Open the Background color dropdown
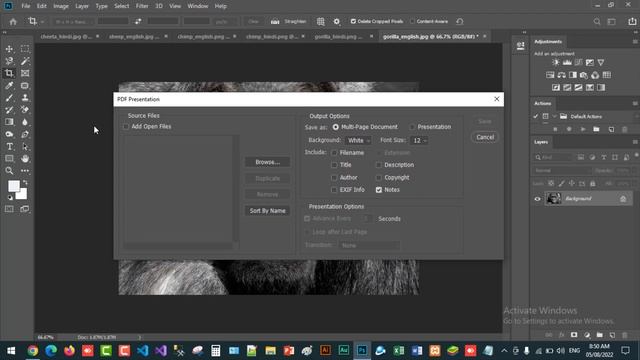The height and width of the screenshot is (360, 640). [358, 140]
